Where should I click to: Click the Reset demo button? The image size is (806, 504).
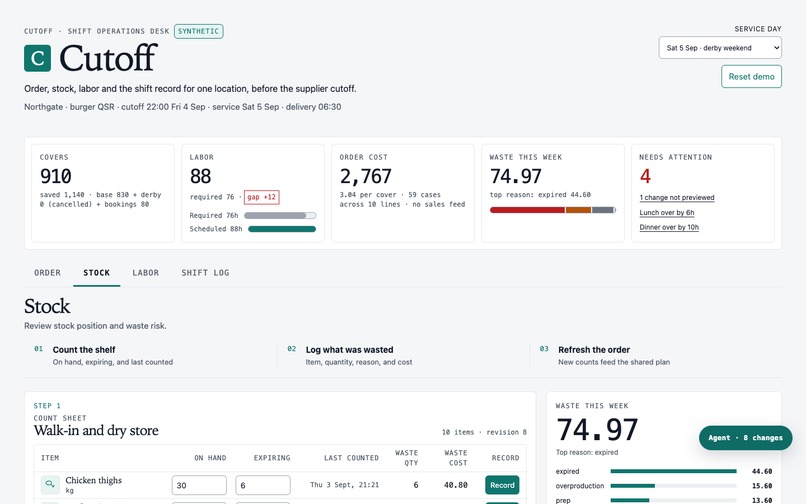[751, 77]
